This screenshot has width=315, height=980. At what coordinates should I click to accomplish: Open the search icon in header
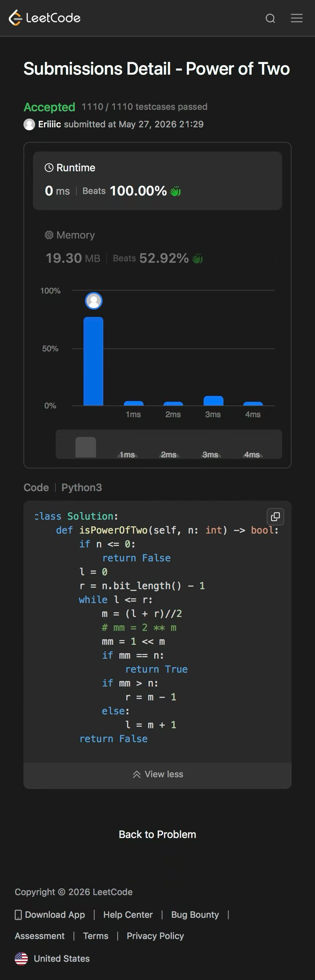[x=270, y=18]
